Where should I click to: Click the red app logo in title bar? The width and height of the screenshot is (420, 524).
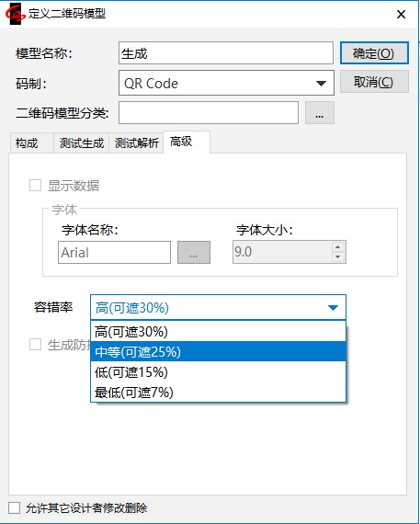16,14
